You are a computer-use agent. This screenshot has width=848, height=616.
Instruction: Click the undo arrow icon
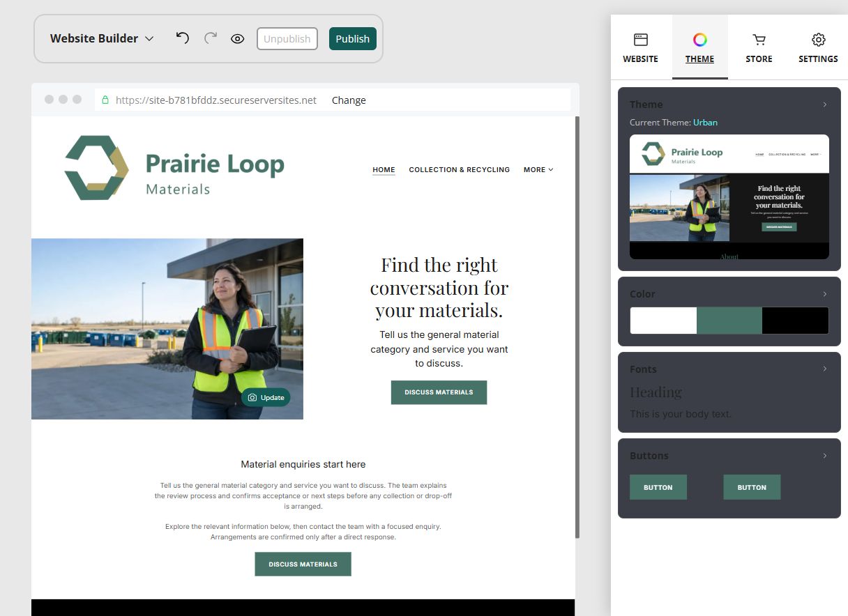[182, 38]
